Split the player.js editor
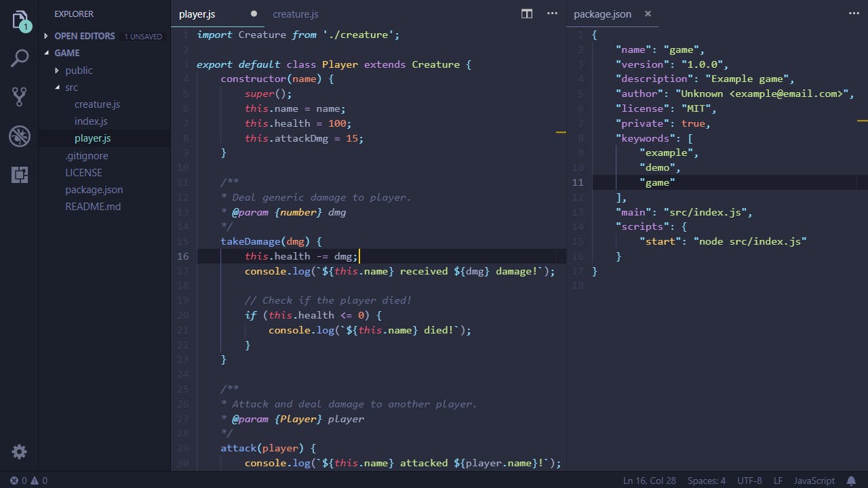868x488 pixels. coord(527,14)
